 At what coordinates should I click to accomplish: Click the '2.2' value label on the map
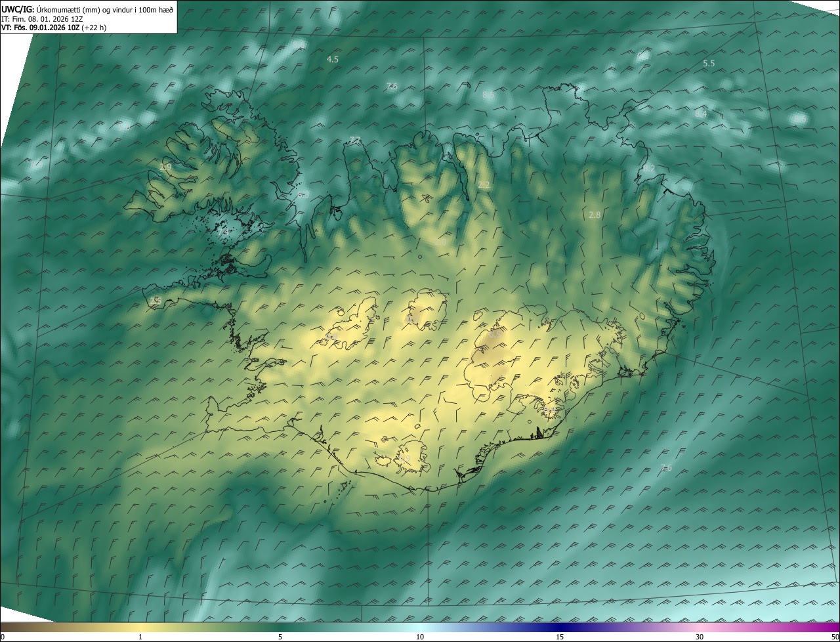coord(484,185)
